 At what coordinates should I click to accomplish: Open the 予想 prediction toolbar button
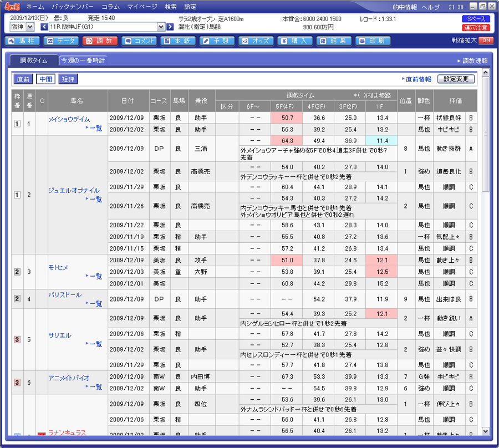(x=217, y=40)
